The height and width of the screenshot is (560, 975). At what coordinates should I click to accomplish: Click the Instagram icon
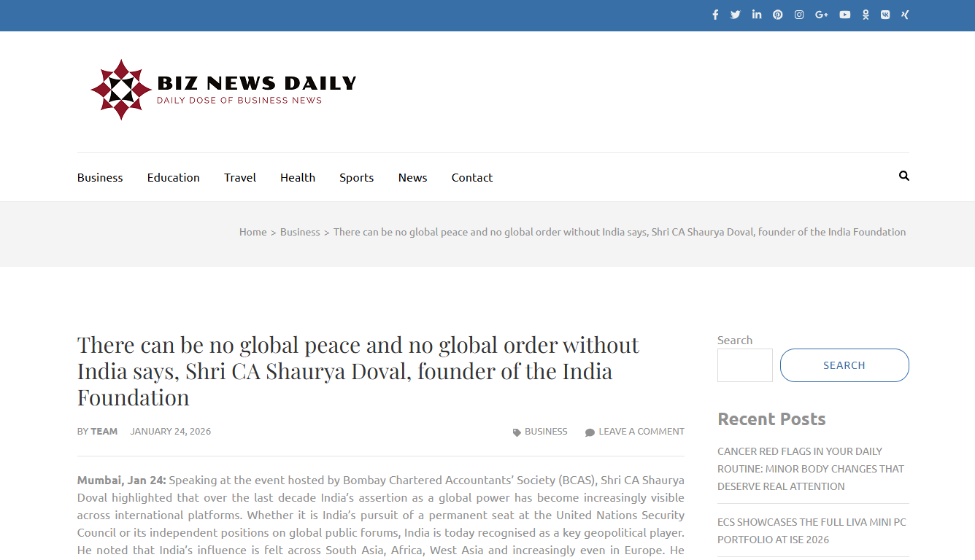click(x=799, y=15)
